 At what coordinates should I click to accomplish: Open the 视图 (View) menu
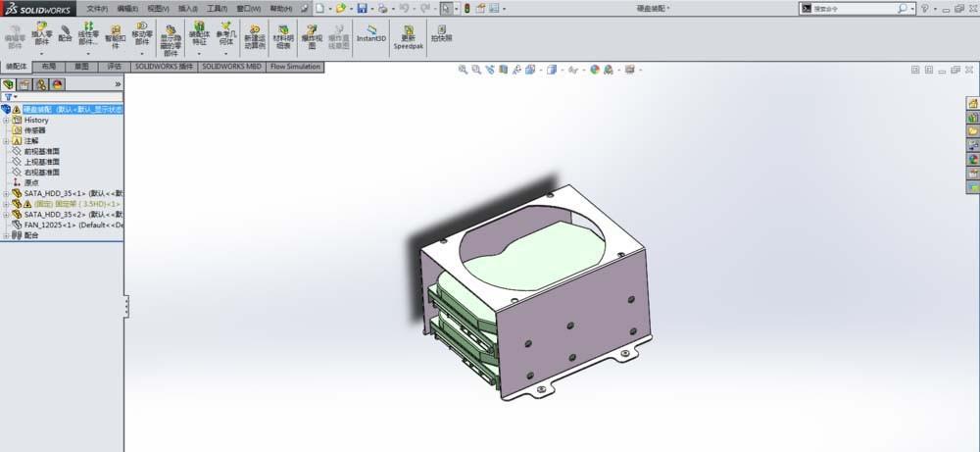pos(158,9)
